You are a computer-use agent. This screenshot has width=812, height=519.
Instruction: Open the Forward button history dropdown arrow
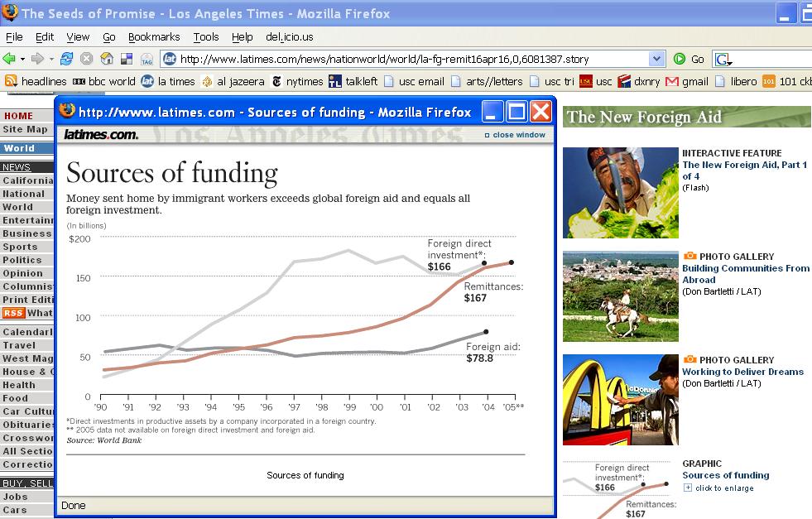pyautogui.click(x=51, y=60)
